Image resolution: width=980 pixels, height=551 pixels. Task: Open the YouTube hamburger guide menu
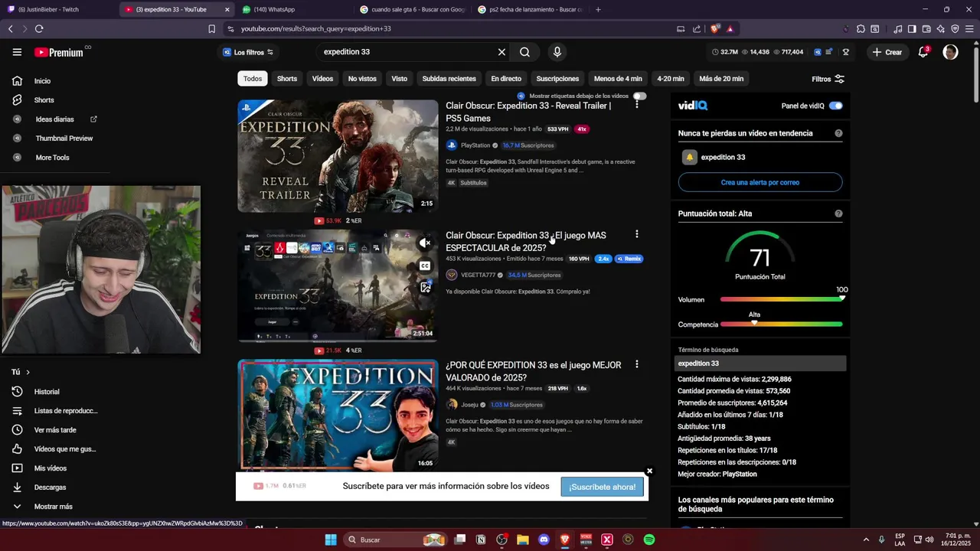tap(17, 52)
